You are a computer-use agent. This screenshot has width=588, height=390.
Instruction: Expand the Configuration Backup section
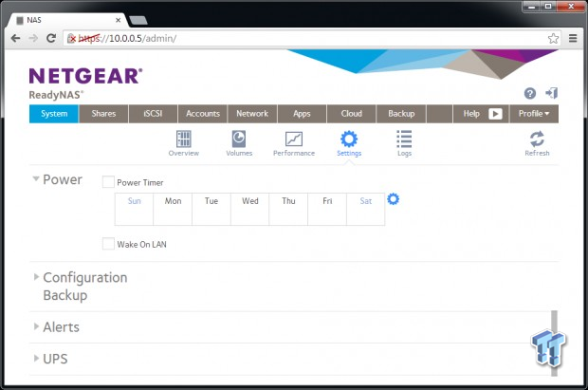pyautogui.click(x=36, y=277)
